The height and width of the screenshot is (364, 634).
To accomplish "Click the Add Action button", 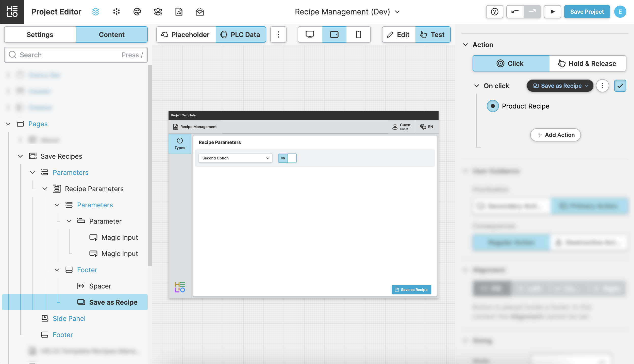I will pyautogui.click(x=555, y=135).
